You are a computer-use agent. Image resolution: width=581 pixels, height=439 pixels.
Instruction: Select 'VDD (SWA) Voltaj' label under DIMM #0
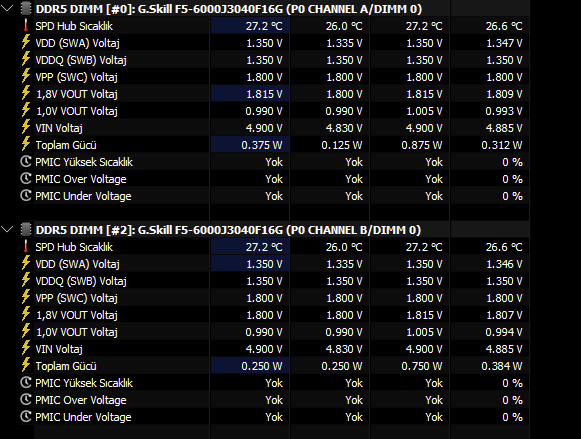(x=77, y=43)
